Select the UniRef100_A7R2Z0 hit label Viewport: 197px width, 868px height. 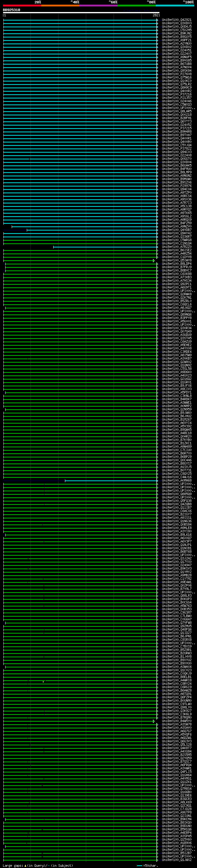point(177,247)
